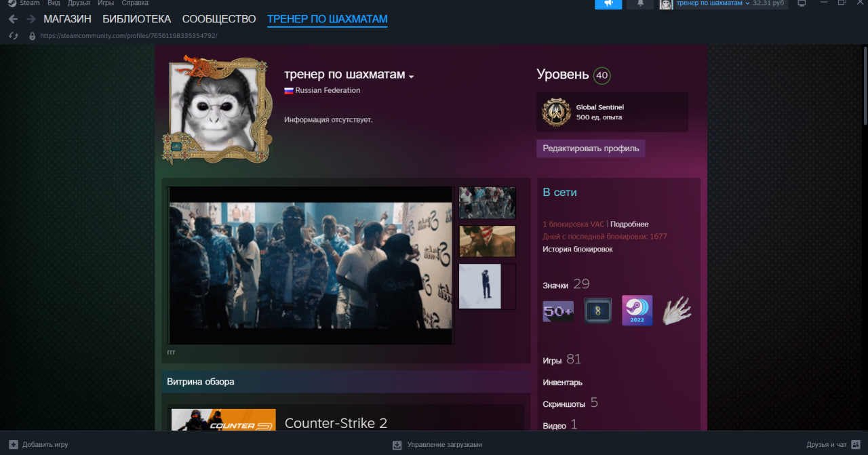
Task: Open the Друзья menu
Action: [x=79, y=3]
